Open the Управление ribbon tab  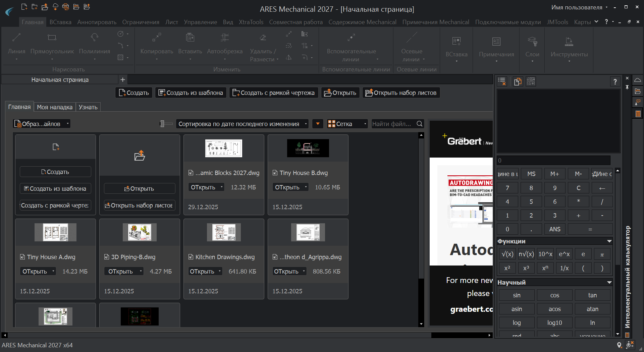201,22
